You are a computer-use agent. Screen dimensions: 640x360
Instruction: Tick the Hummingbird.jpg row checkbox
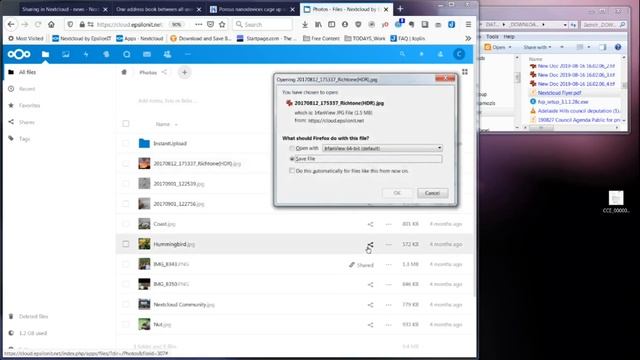(126, 244)
